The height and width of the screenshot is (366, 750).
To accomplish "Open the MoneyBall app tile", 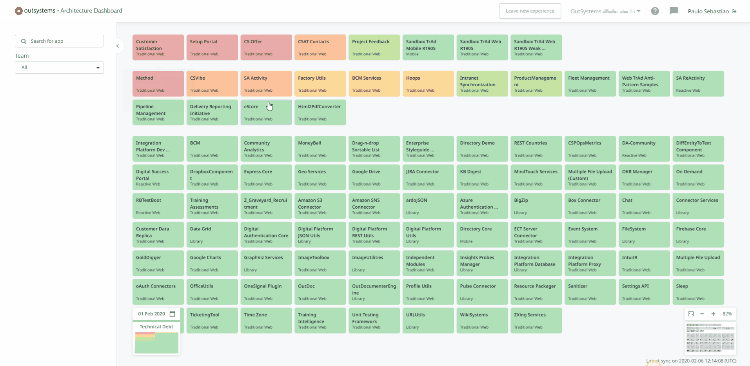I will 320,149.
